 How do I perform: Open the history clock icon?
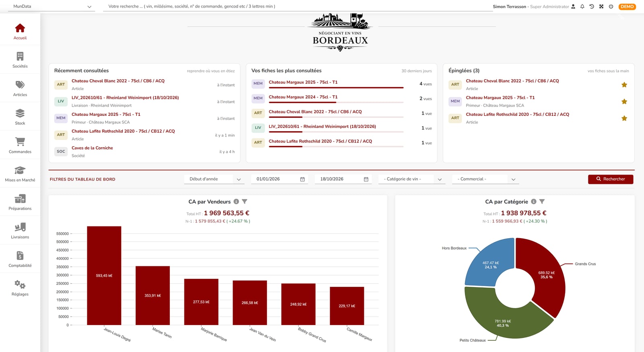(592, 6)
